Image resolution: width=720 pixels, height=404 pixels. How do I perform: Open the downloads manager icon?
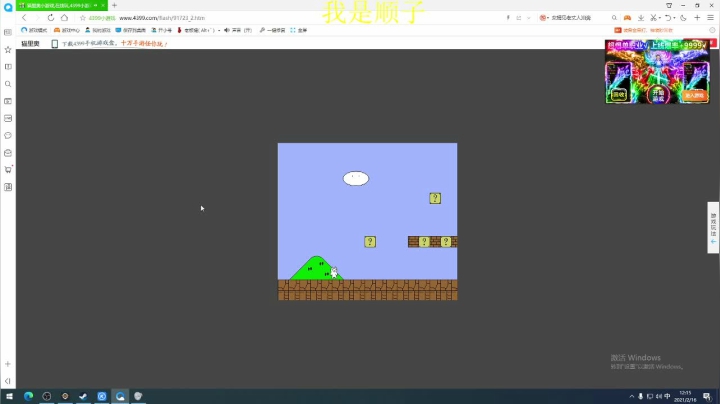[641, 17]
